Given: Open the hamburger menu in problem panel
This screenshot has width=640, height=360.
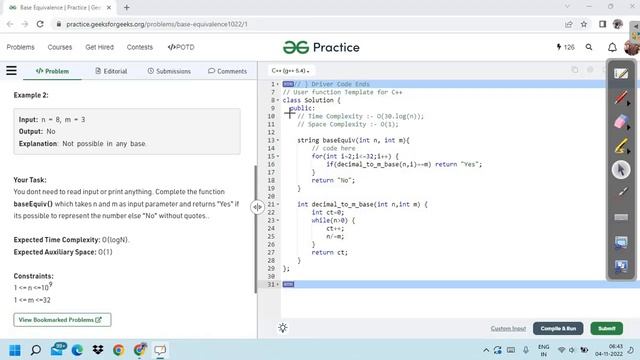Looking at the screenshot, I should coord(11,71).
